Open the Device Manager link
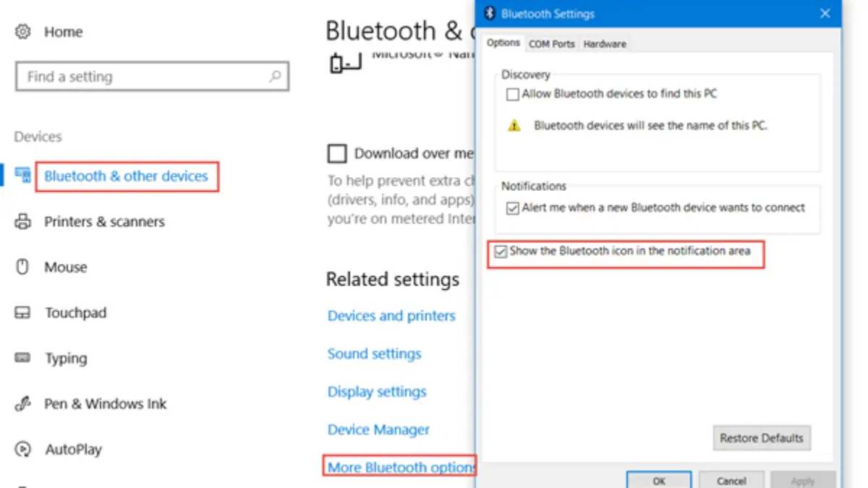This screenshot has height=488, width=868. click(x=378, y=429)
